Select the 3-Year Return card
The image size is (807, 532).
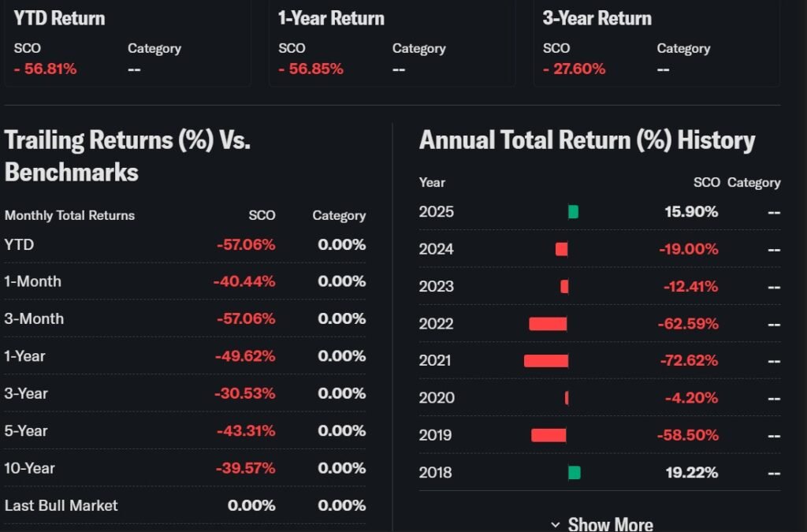click(x=656, y=43)
